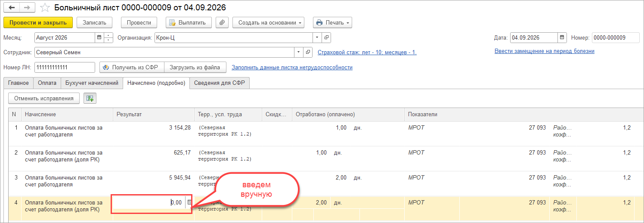Open the Сотрудник dropdown list
Image resolution: width=644 pixels, height=223 pixels.
pyautogui.click(x=299, y=53)
